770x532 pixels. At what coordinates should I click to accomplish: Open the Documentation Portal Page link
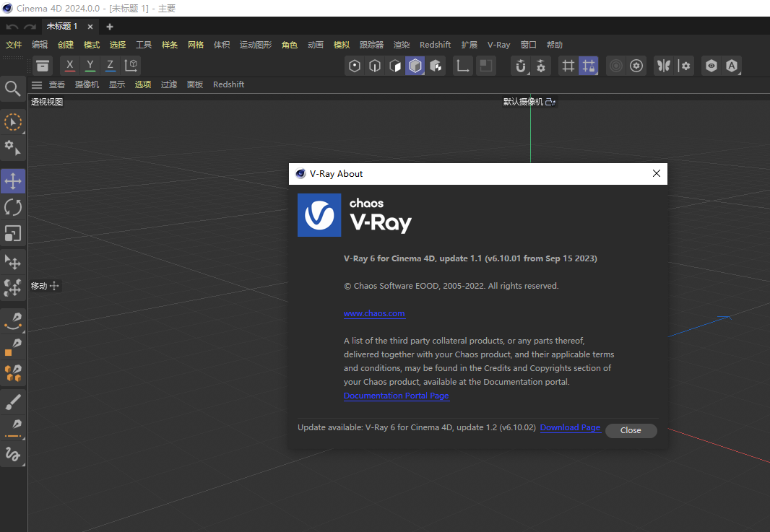point(397,396)
